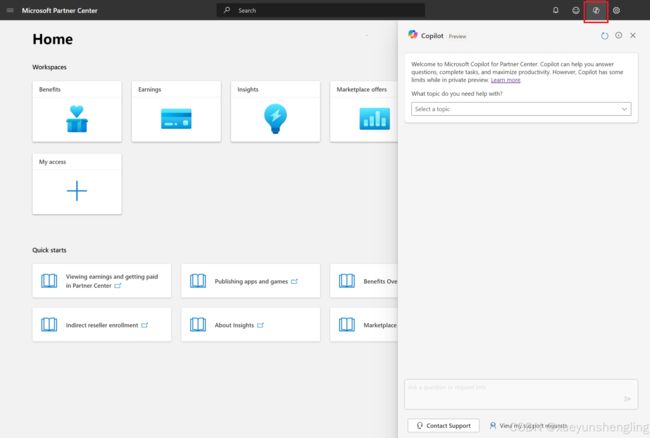Open the Earnings credit card icon
Screen dimensions: 650x438
click(176, 119)
